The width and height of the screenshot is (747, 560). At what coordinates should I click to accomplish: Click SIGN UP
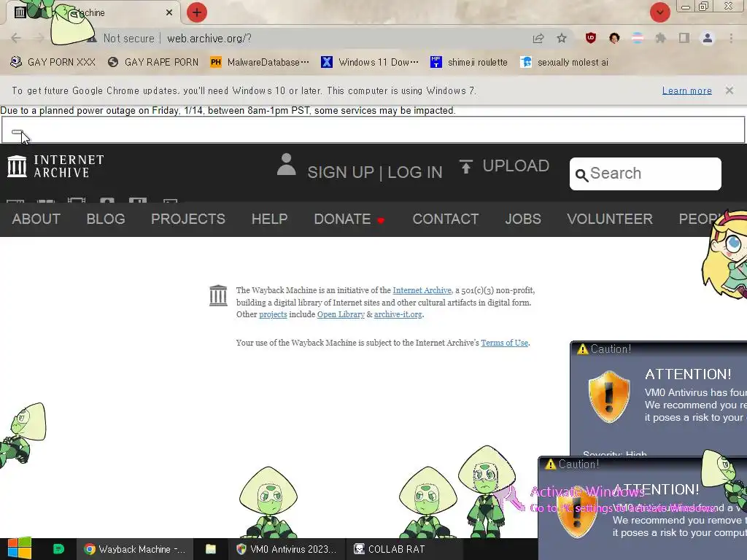341,172
